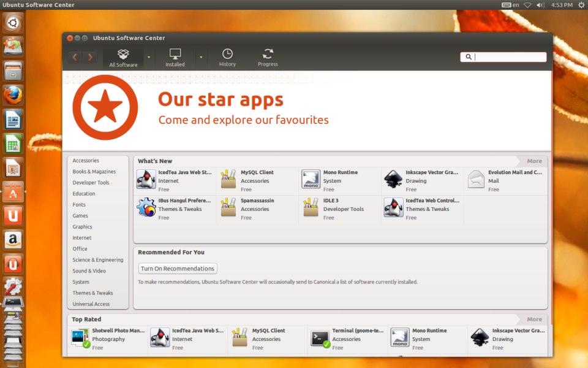
Task: Open the Internet category
Action: click(x=81, y=238)
